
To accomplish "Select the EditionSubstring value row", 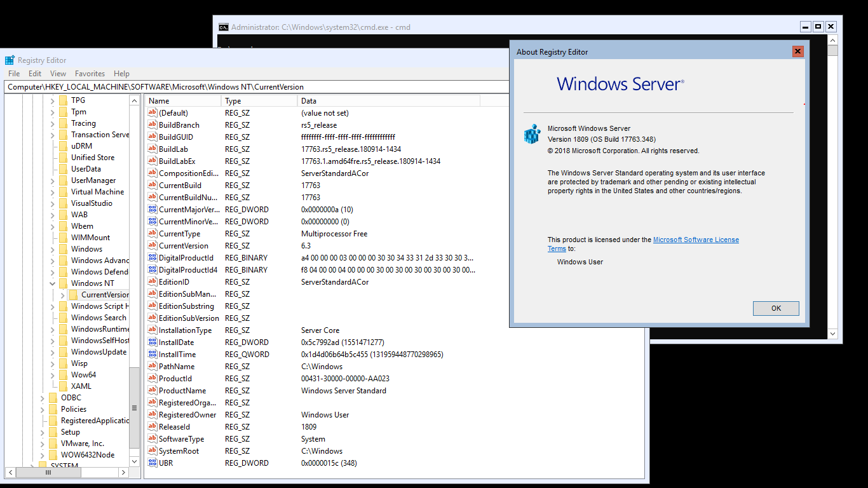I will 311,306.
